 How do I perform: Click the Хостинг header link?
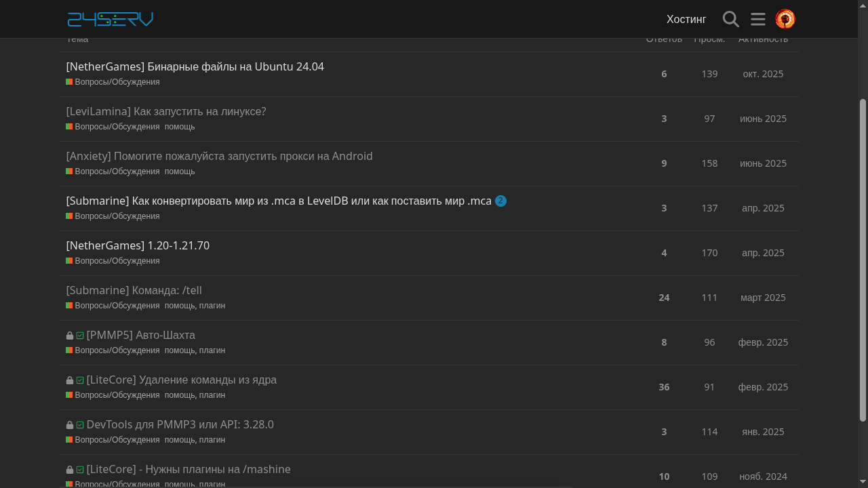pyautogui.click(x=686, y=19)
